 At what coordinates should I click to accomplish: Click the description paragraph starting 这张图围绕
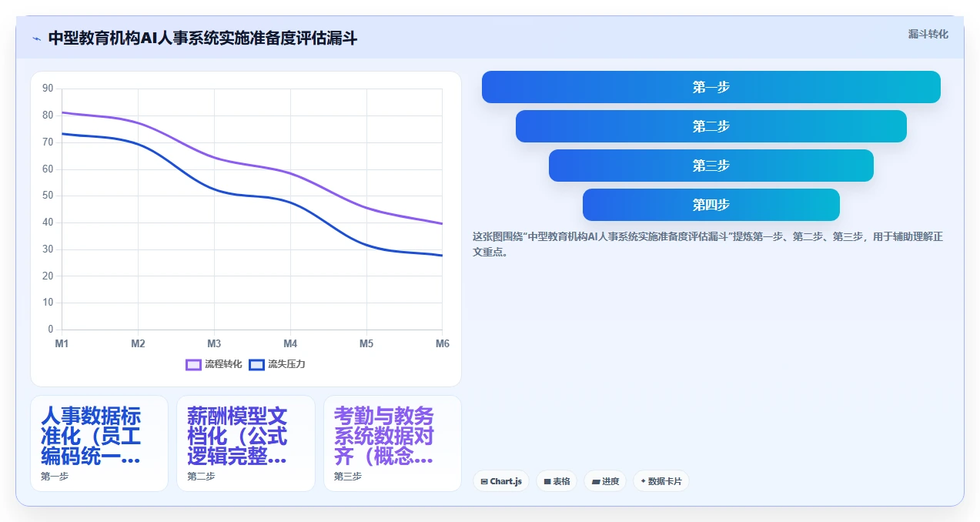coord(707,244)
